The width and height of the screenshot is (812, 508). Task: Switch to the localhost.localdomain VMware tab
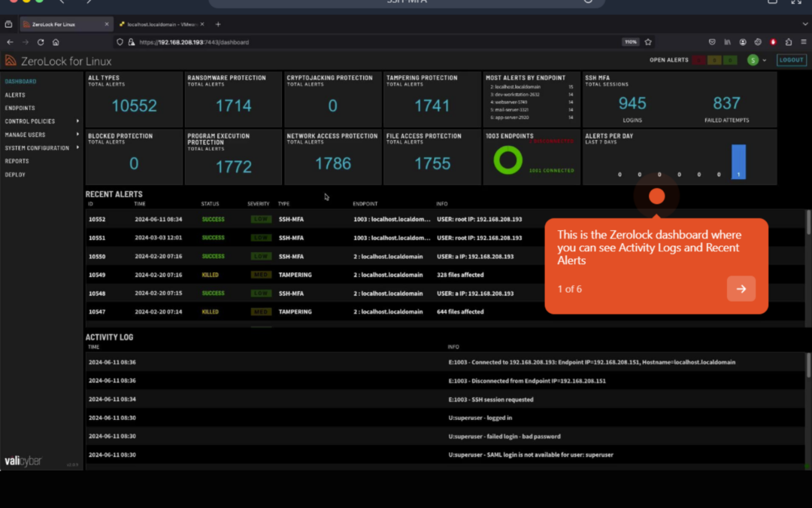click(160, 24)
